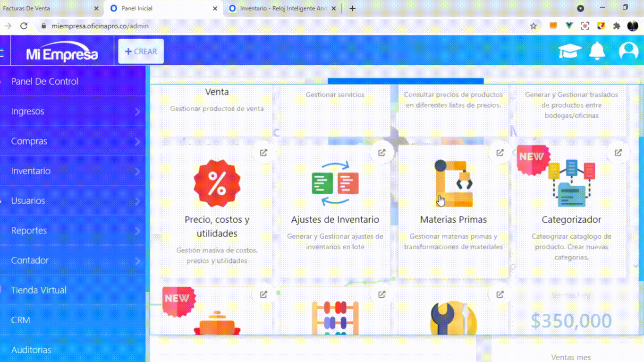Open the user profile avatar icon
This screenshot has width=644, height=362.
[x=628, y=51]
